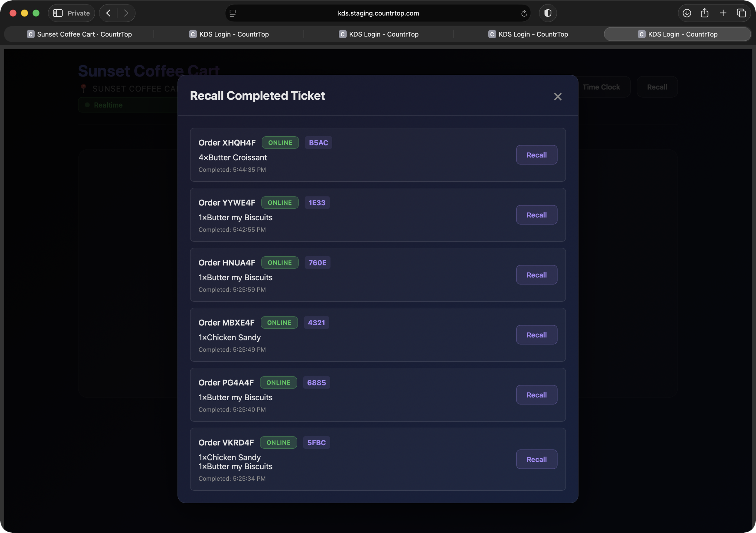Click the Time Clock button behind dialog

point(601,87)
